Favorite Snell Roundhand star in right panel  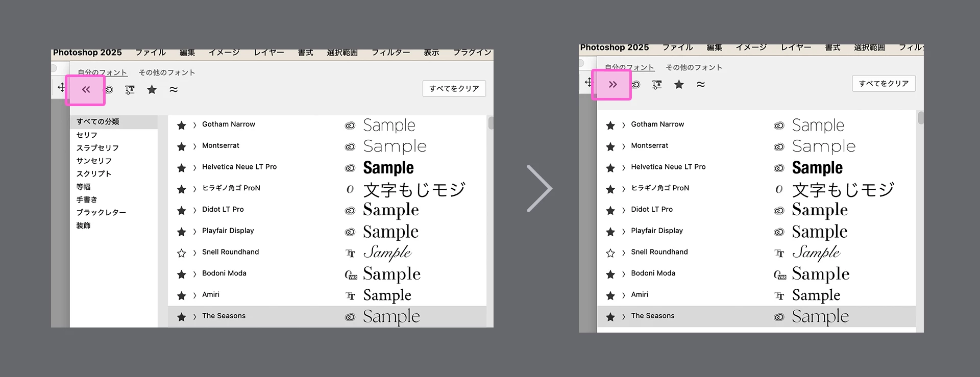610,253
